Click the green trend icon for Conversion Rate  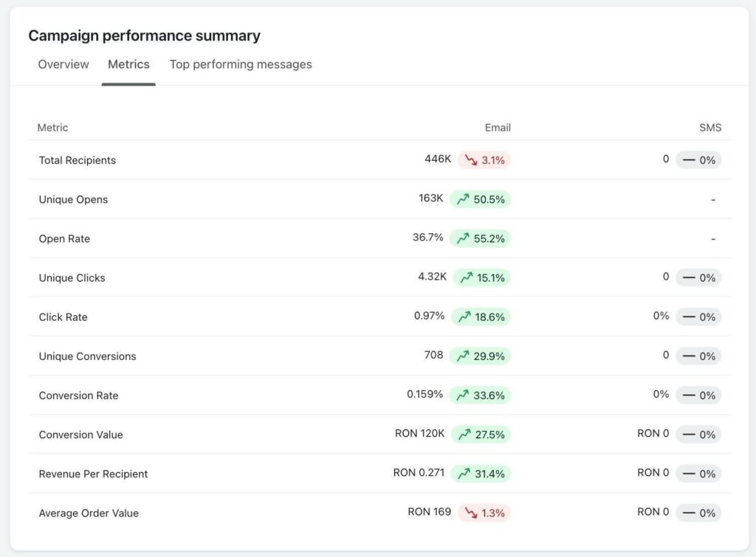[463, 395]
